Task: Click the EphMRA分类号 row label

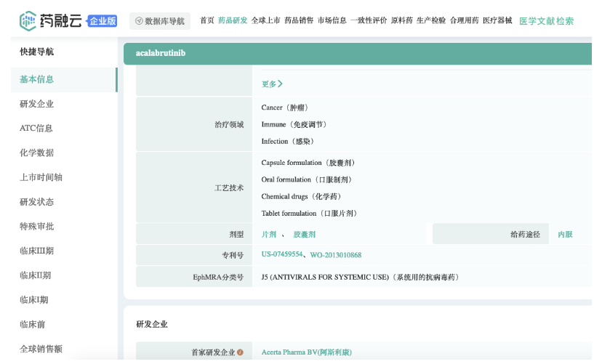Action: pyautogui.click(x=218, y=278)
